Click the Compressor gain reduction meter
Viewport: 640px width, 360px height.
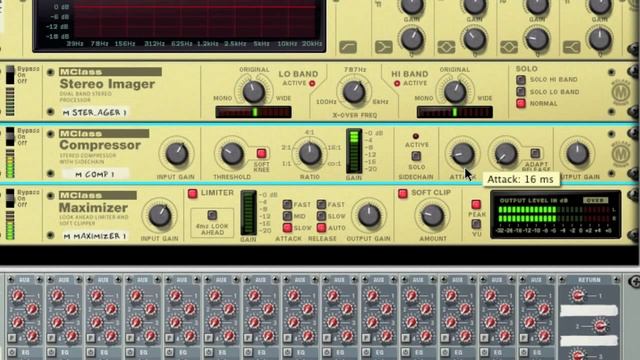point(353,151)
